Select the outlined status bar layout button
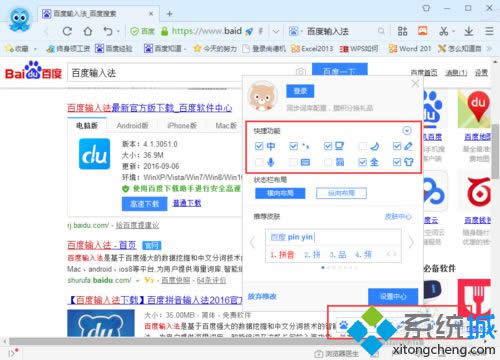Image resolution: width=500 pixels, height=360 pixels. (x=341, y=193)
